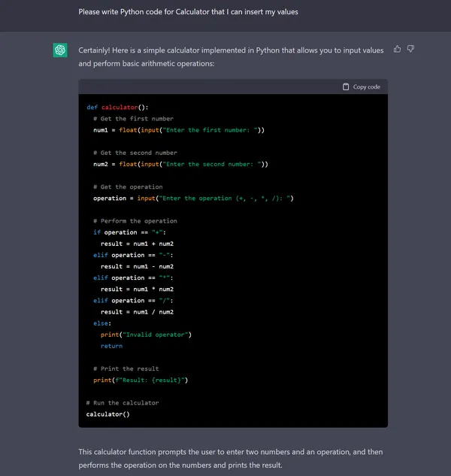Click the comment '# Get the first number'
Viewport: 451px width, 476px height.
134,119
